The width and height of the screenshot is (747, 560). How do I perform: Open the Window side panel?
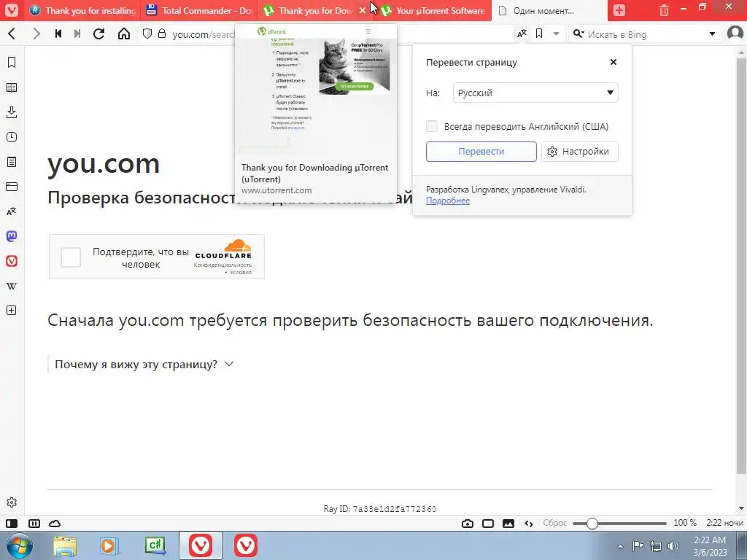pyautogui.click(x=12, y=187)
